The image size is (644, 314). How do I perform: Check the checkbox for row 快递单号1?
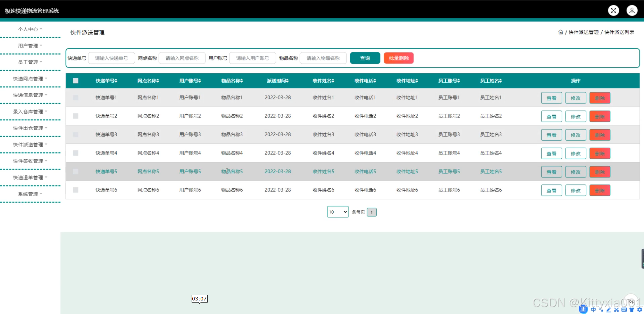pyautogui.click(x=75, y=98)
